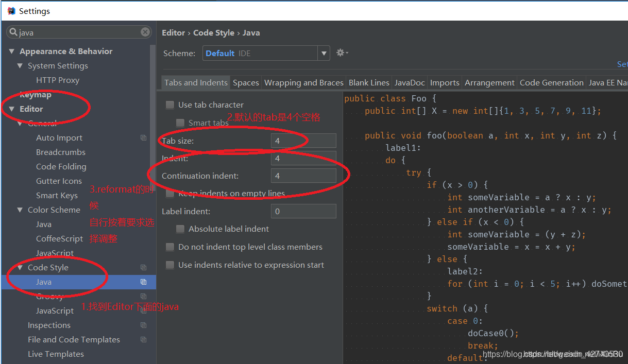The width and height of the screenshot is (628, 364).
Task: Open the Code Generation tab
Action: pos(552,82)
